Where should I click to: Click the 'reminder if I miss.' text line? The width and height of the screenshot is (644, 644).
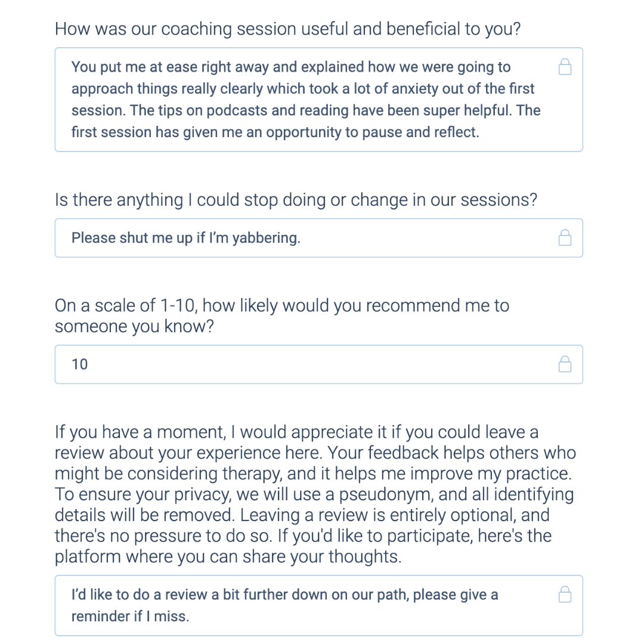130,616
